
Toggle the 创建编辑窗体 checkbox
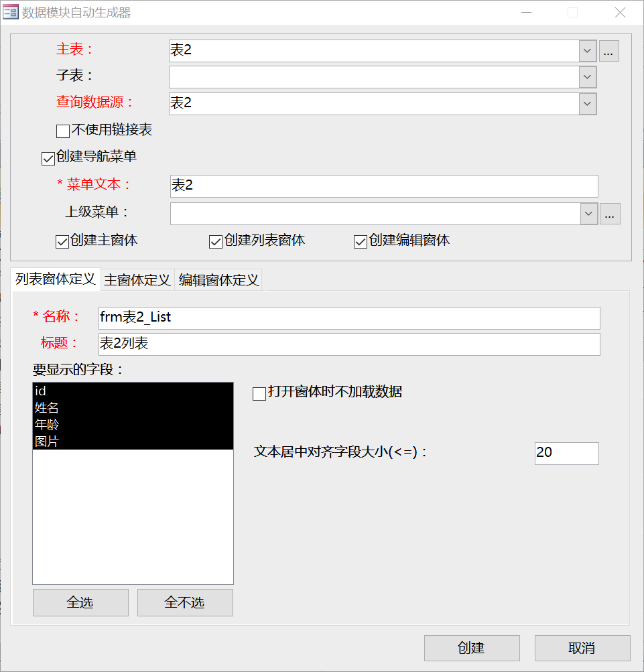point(360,242)
